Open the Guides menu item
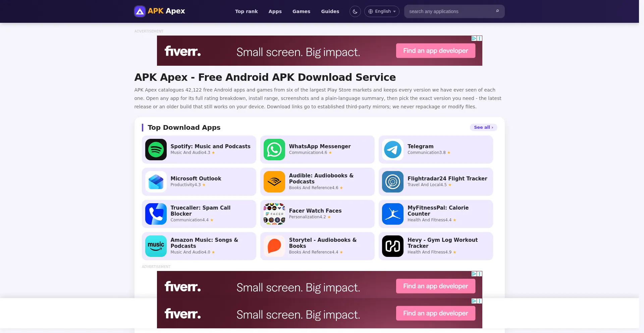This screenshot has width=644, height=333. pyautogui.click(x=330, y=11)
